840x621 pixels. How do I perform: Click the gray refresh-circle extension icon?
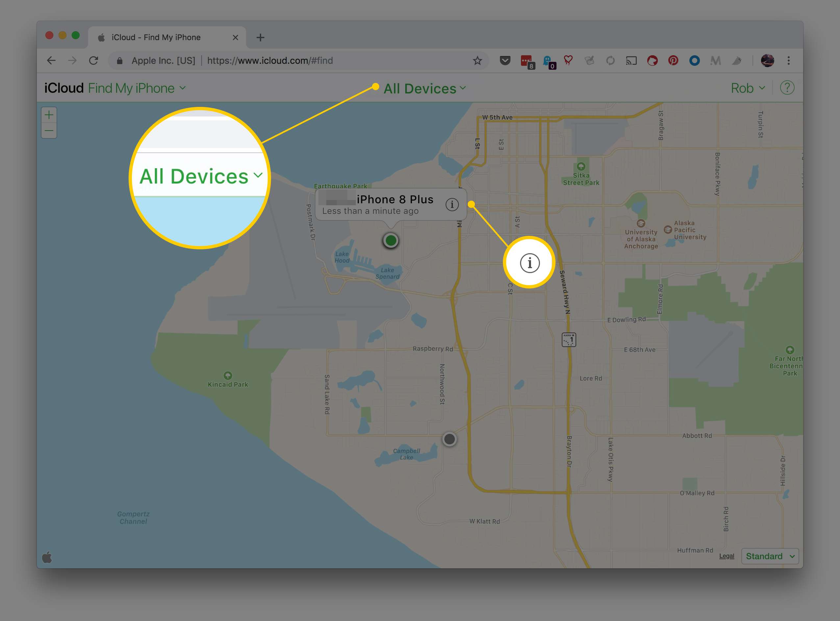pyautogui.click(x=610, y=61)
